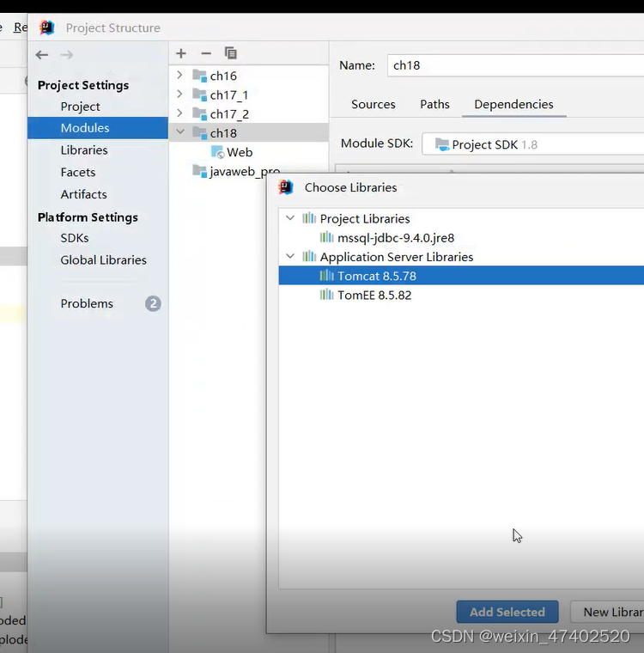Click the Web facet icon under ch18
The height and width of the screenshot is (653, 644).
pyautogui.click(x=218, y=152)
